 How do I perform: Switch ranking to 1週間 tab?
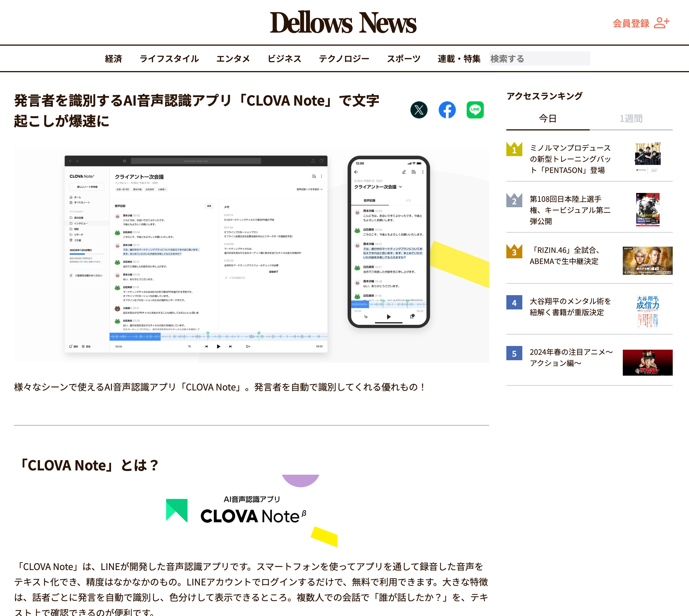(631, 119)
